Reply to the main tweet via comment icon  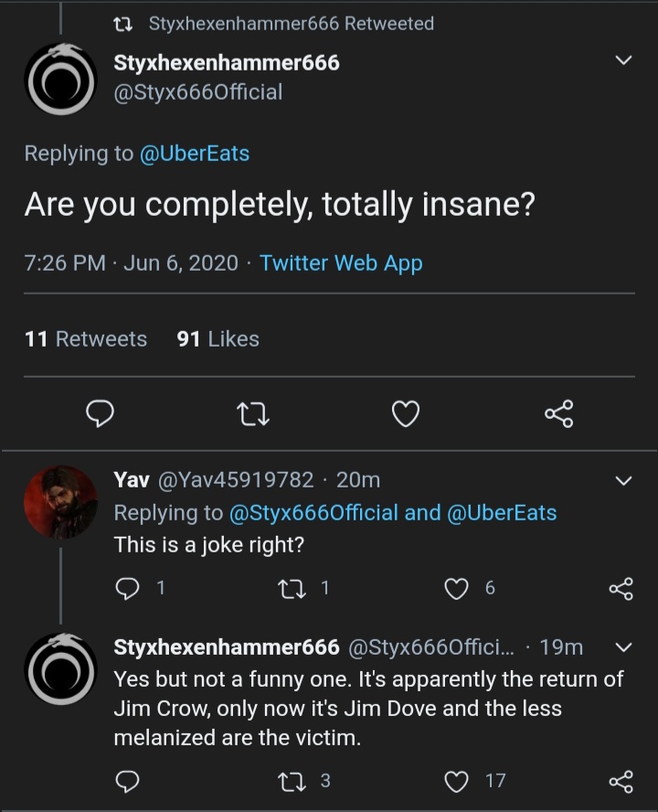pos(100,413)
